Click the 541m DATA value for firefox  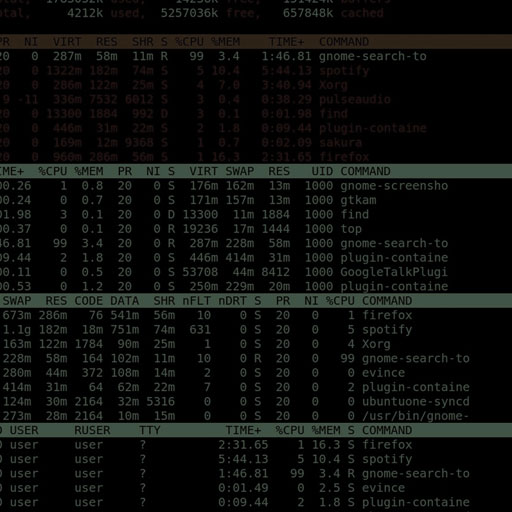(125, 315)
